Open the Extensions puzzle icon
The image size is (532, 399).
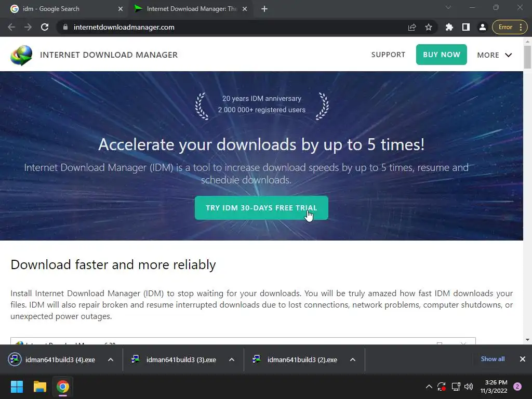coord(449,27)
